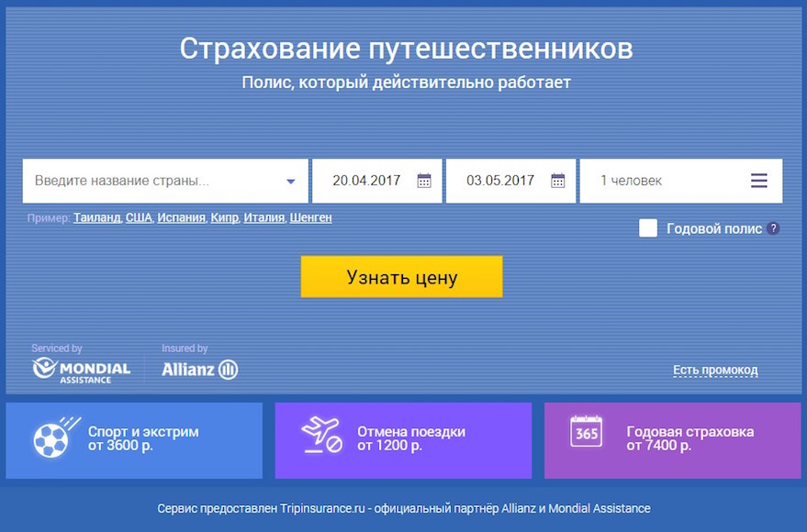Image resolution: width=807 pixels, height=532 pixels.
Task: Open the Есть промокод link
Action: coord(715,371)
